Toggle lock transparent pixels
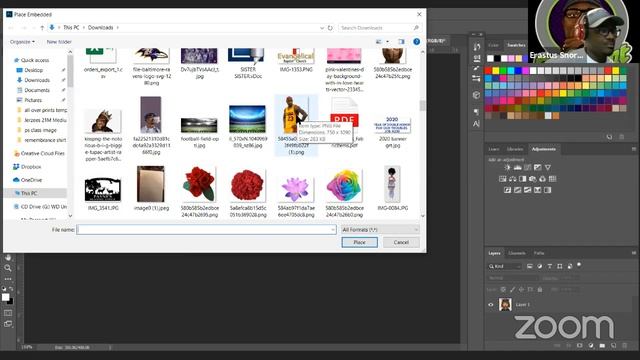The image size is (640, 360). pyautogui.click(x=503, y=289)
